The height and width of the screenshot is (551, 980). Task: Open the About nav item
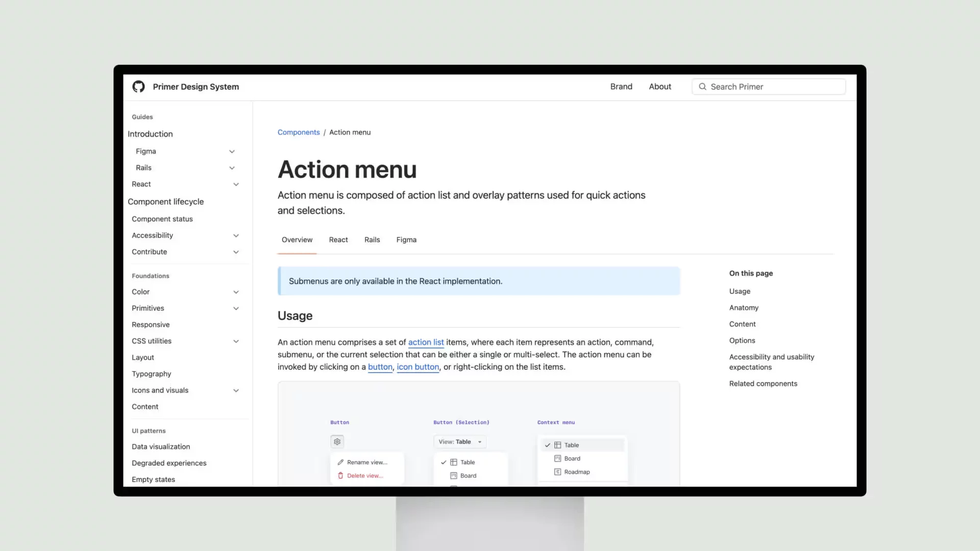pos(660,87)
